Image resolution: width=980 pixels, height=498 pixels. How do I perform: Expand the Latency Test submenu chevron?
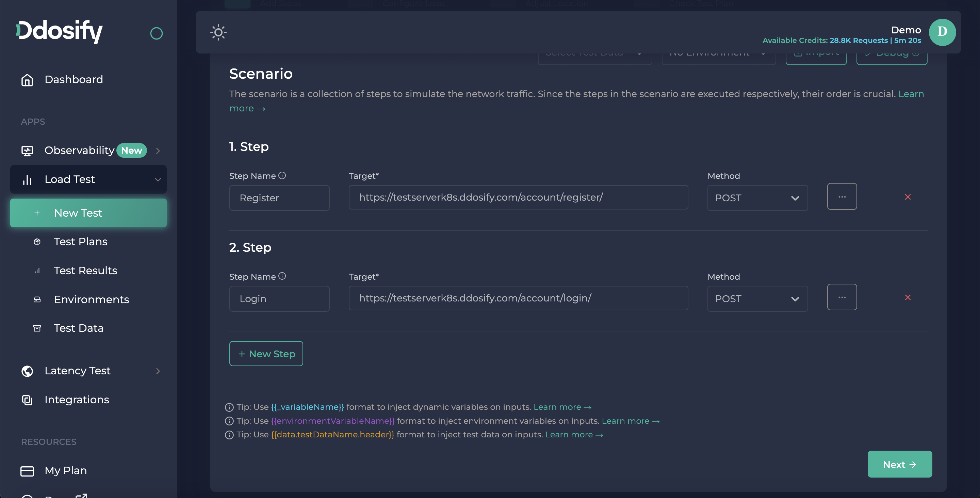click(x=158, y=371)
